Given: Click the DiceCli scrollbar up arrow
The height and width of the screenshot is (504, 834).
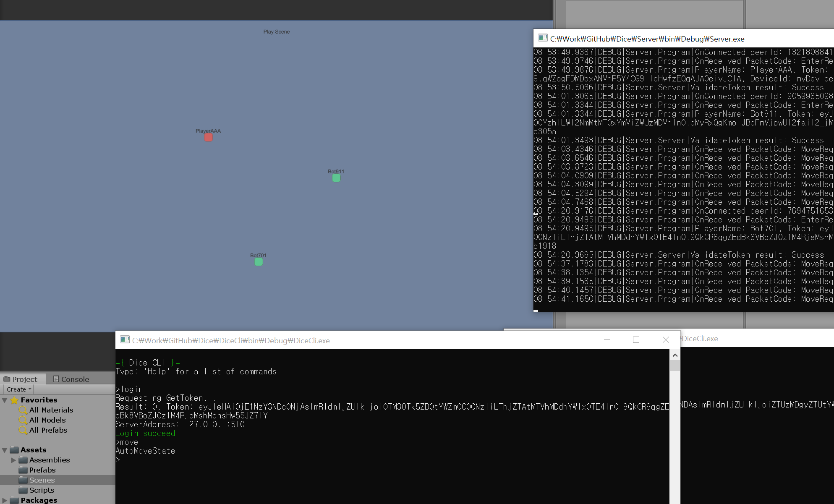Looking at the screenshot, I should [675, 355].
